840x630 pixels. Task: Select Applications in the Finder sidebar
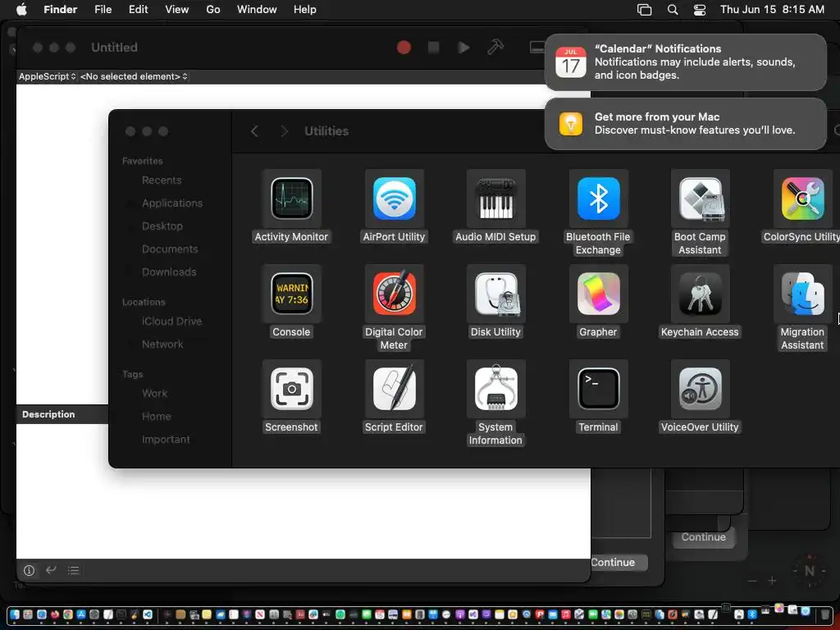coord(172,203)
